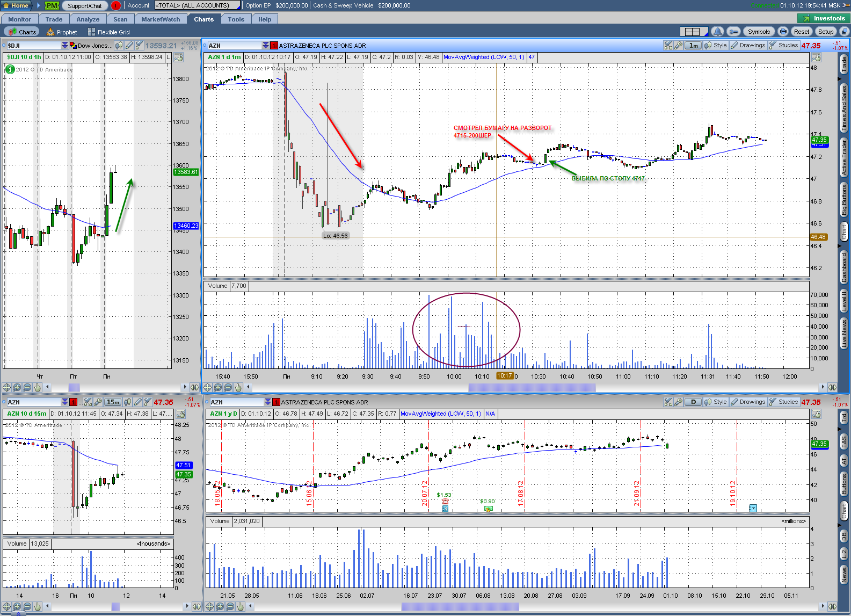Click the Support/Chat button
Image resolution: width=851 pixels, height=616 pixels.
85,5
